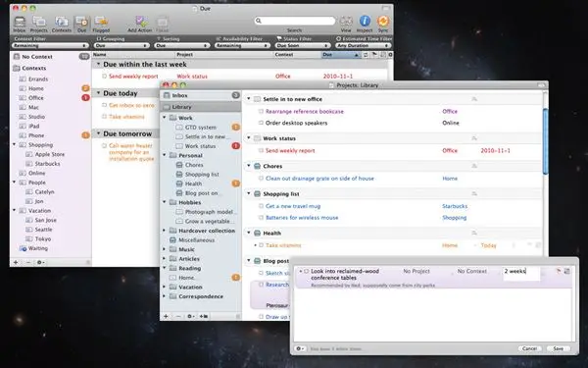The height and width of the screenshot is (368, 588).
Task: Select the Miscellaneous project in the Library sidebar
Action: click(196, 240)
